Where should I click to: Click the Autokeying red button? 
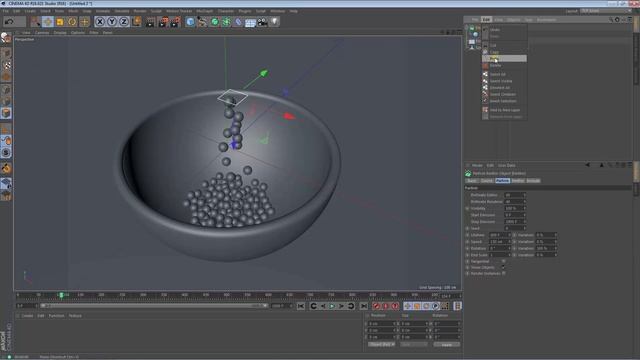point(386,306)
